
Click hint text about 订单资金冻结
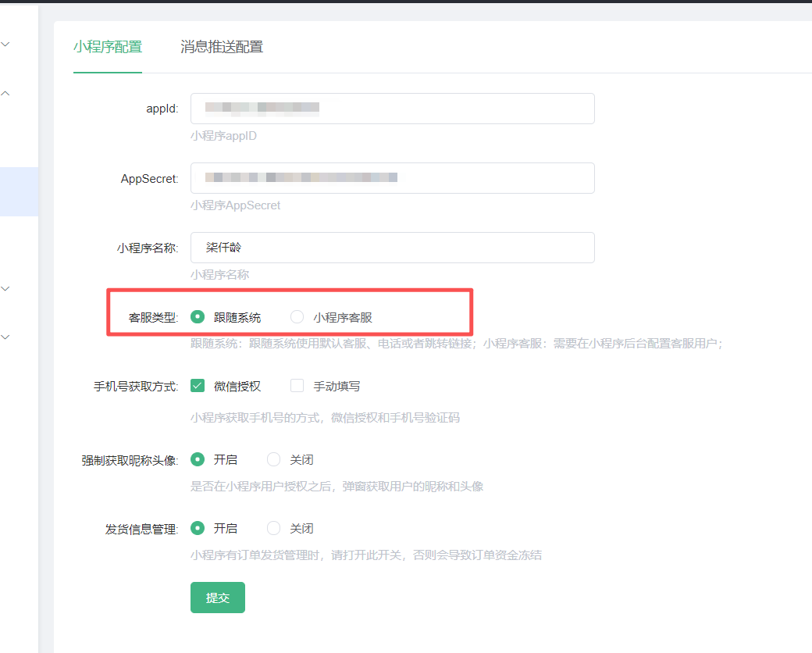[x=366, y=555]
